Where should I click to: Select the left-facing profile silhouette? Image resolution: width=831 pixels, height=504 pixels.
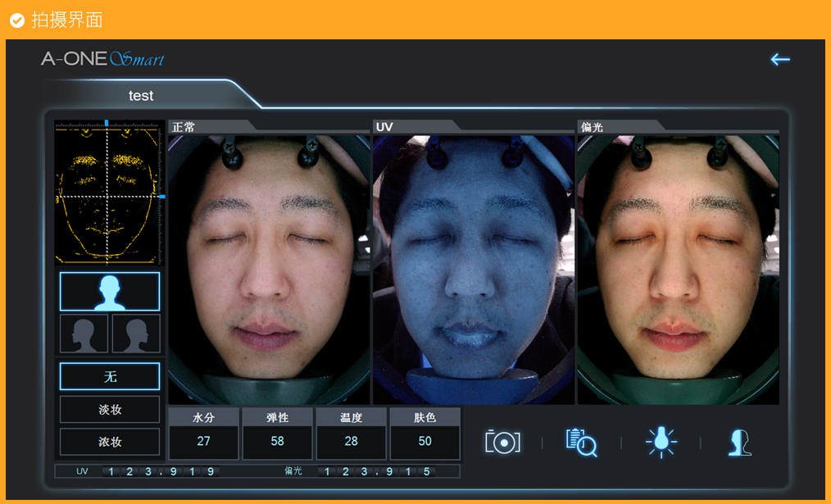click(84, 334)
